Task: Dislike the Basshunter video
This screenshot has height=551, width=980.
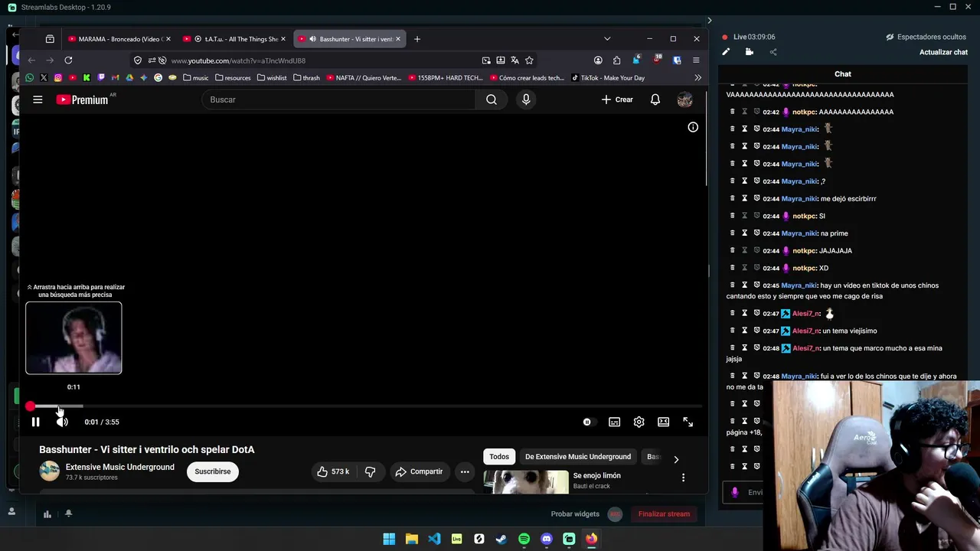Action: [370, 471]
